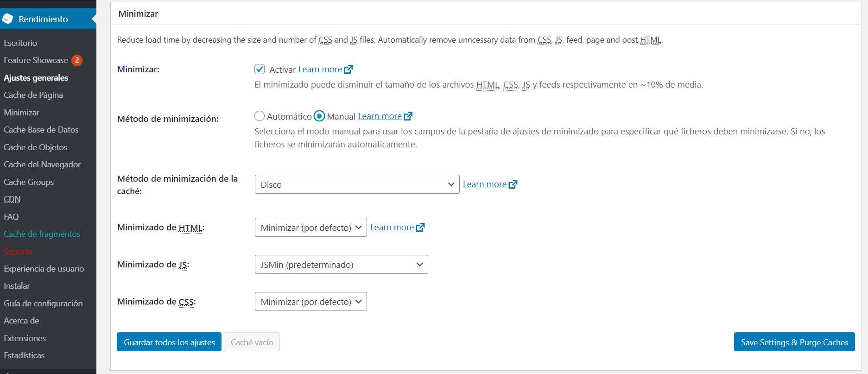Click external link icon beside Manual Learn more

coord(408,116)
